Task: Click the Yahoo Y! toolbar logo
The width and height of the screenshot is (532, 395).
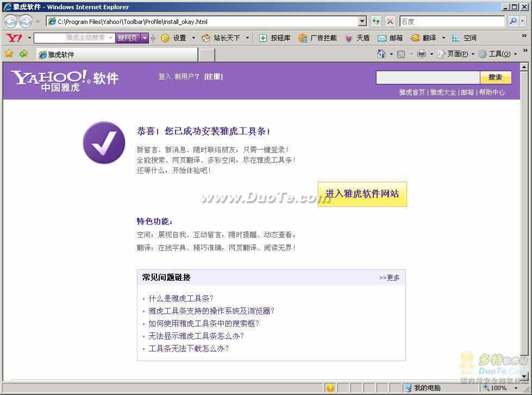Action: 14,38
